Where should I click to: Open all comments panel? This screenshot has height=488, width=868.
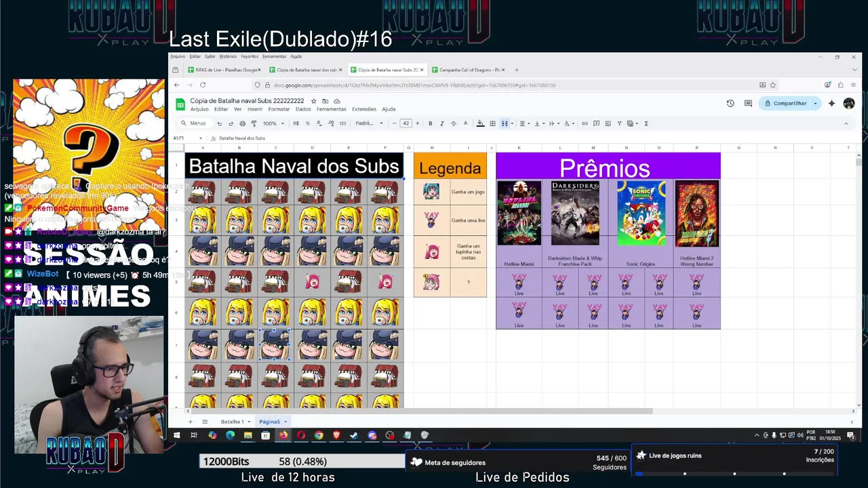(x=748, y=103)
